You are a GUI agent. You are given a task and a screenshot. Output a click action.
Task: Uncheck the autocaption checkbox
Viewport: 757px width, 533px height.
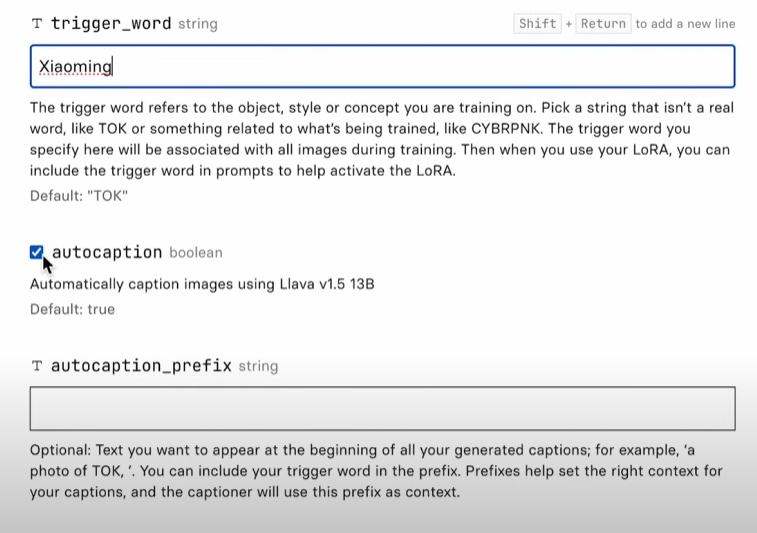[x=37, y=253]
